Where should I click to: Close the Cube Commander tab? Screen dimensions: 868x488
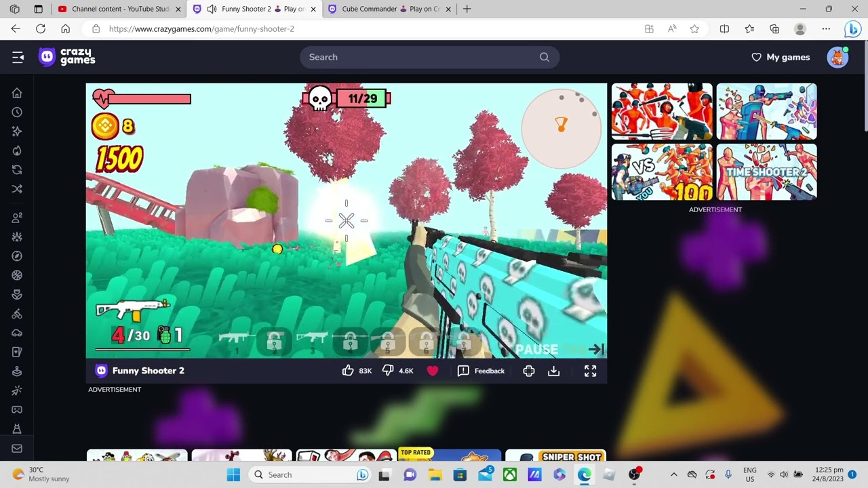(448, 9)
